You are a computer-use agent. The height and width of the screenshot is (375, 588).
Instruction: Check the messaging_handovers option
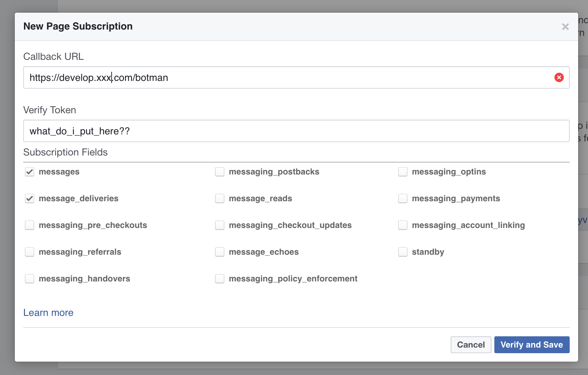30,279
